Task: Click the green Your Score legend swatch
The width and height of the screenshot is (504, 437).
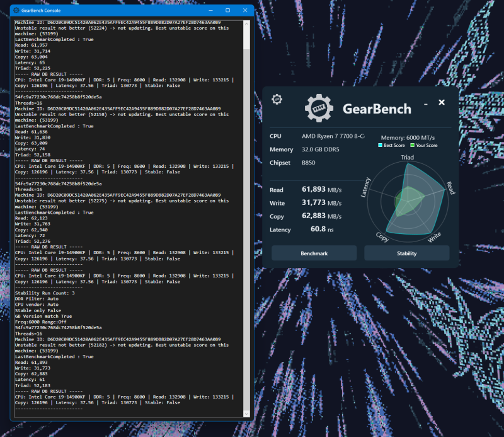Action: [x=412, y=145]
